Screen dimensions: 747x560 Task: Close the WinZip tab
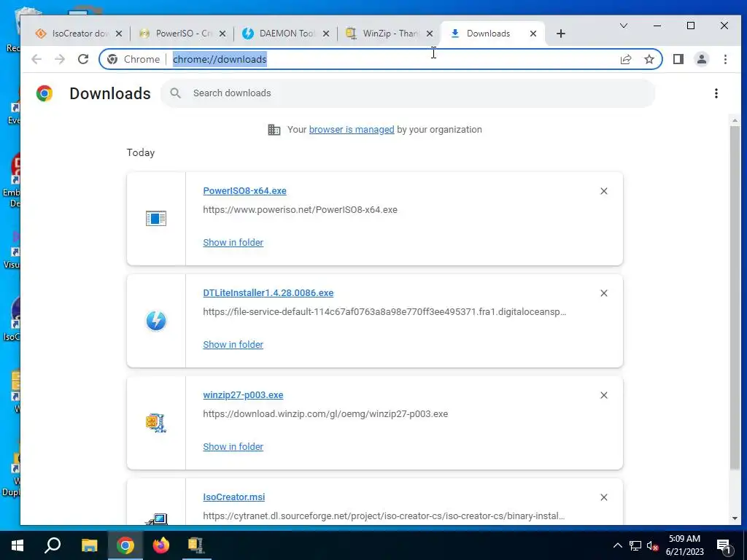(x=430, y=34)
